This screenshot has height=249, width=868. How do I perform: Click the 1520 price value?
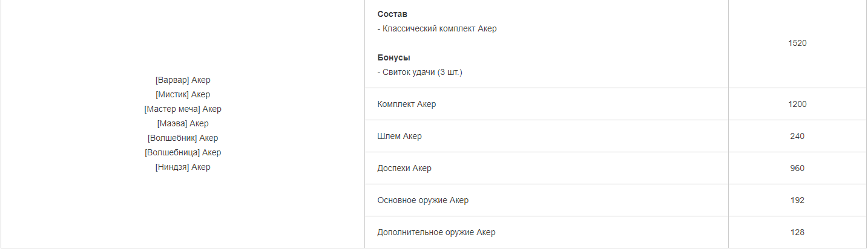click(797, 44)
